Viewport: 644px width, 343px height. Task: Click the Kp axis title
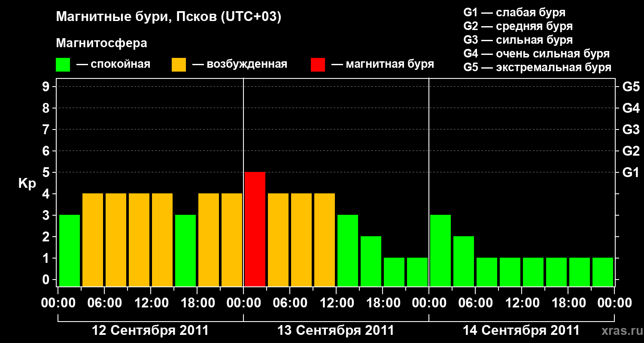point(27,184)
